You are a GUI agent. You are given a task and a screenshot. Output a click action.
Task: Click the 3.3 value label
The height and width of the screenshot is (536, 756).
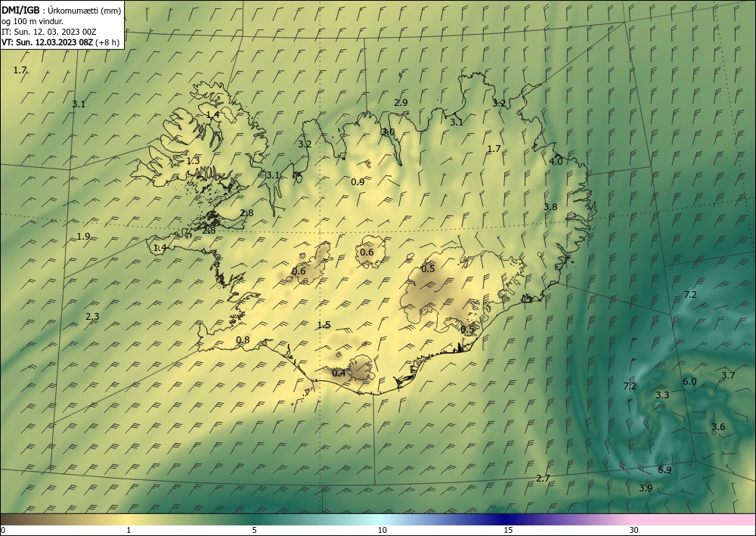(662, 395)
